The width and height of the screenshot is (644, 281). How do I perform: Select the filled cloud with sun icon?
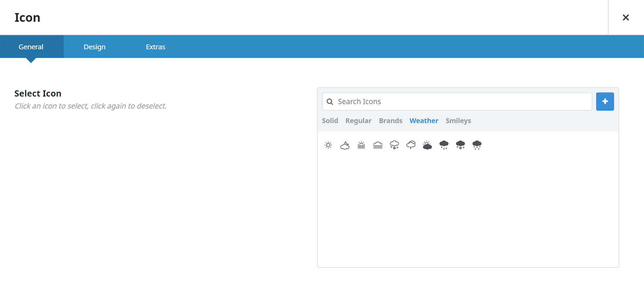point(427,145)
